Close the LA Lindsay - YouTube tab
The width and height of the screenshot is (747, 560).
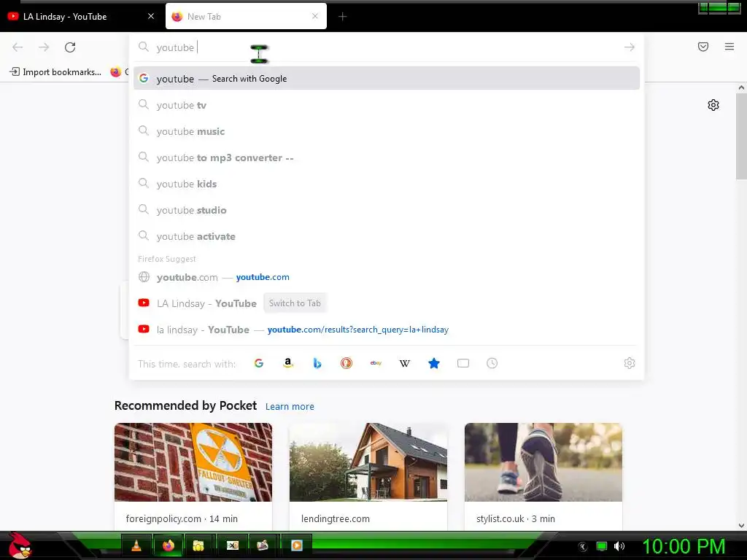[x=151, y=16]
